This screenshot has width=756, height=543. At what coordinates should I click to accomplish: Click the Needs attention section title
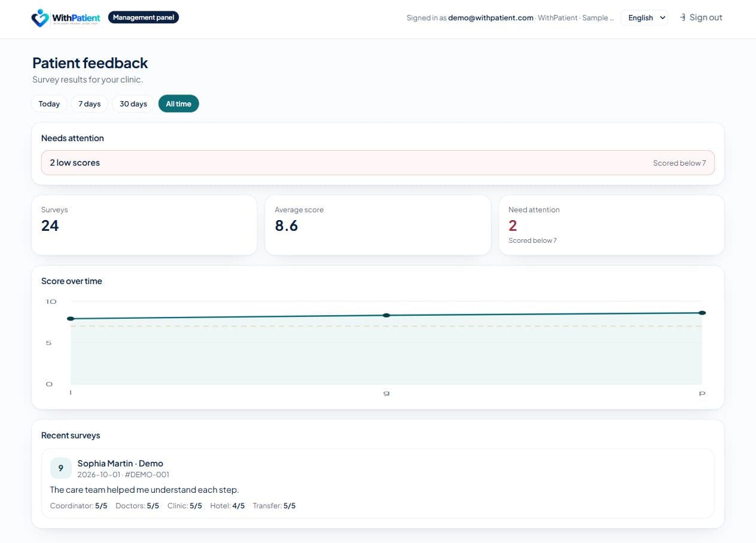pyautogui.click(x=72, y=138)
